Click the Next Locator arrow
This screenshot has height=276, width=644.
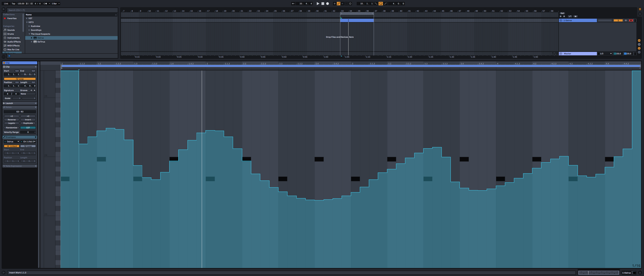coord(564,16)
